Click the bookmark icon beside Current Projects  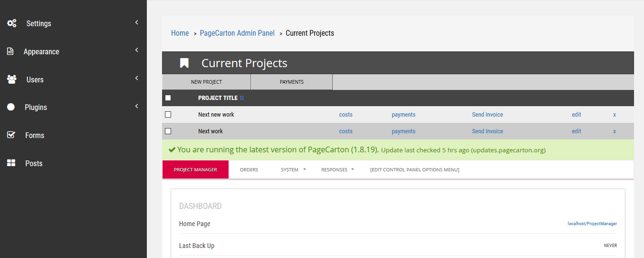tap(184, 63)
